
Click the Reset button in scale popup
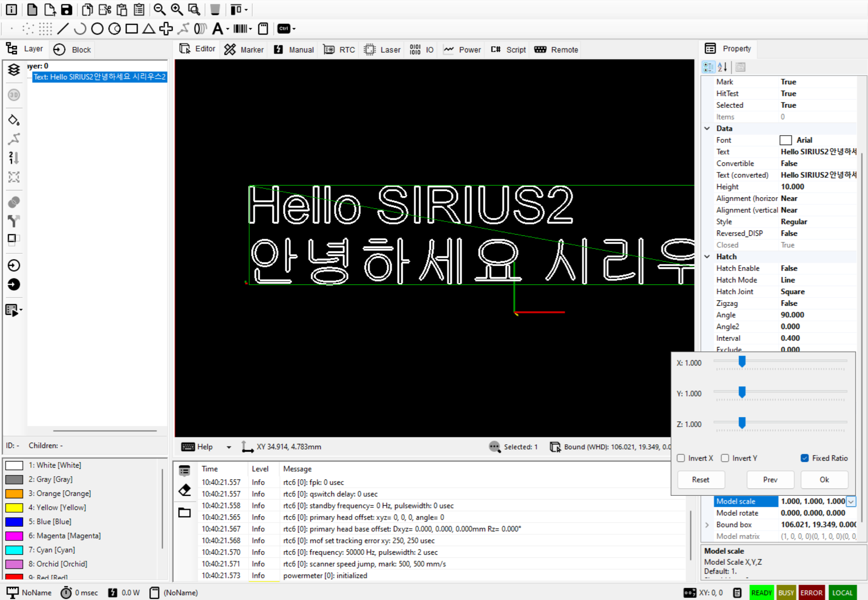click(x=701, y=479)
